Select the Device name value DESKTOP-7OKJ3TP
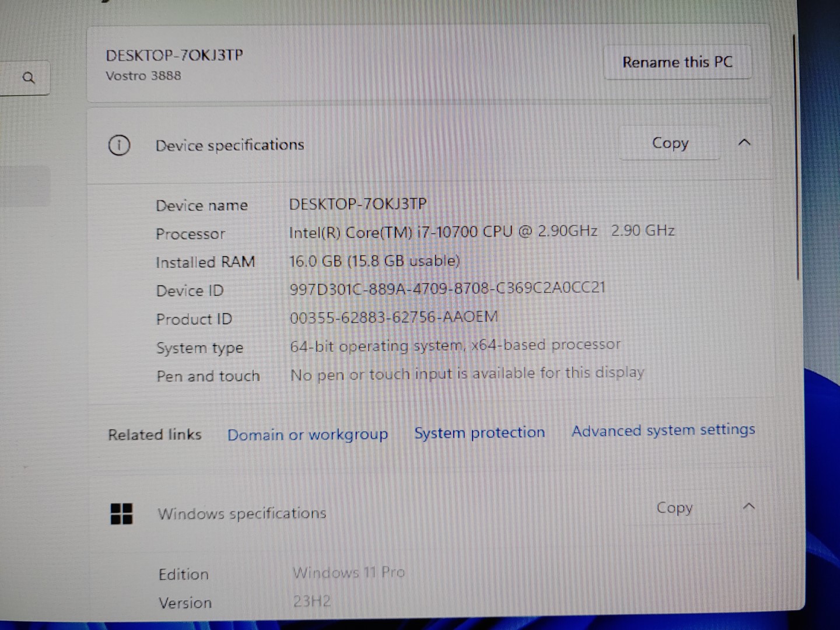Screen dimensions: 840x630 tap(358, 204)
